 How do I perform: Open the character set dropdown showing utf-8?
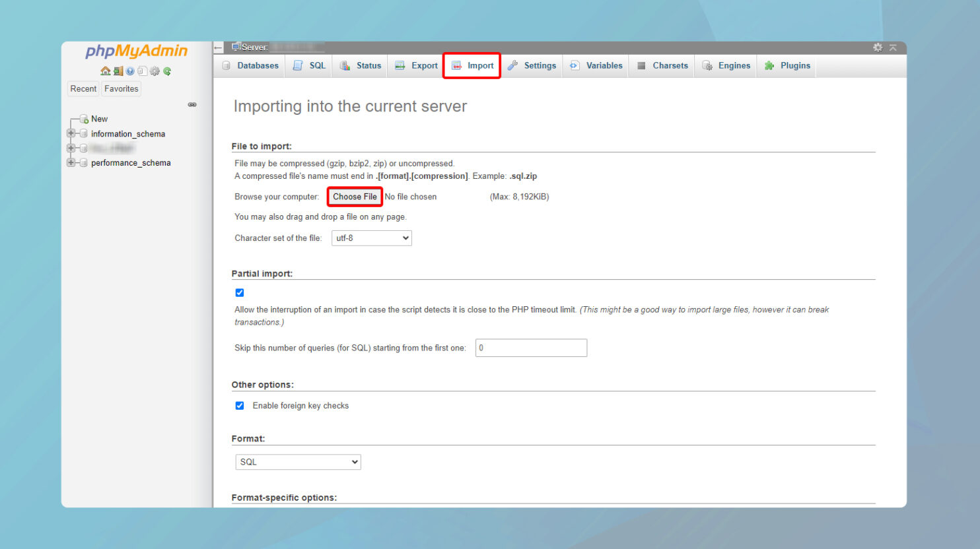click(x=371, y=238)
